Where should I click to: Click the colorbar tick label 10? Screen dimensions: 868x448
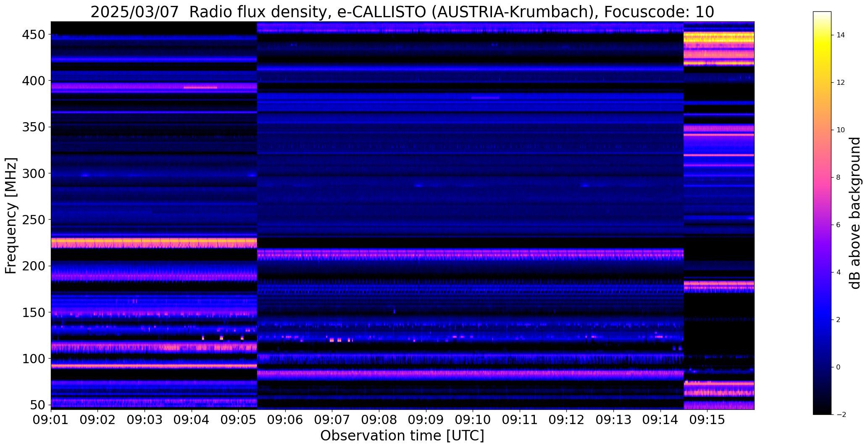coord(841,130)
